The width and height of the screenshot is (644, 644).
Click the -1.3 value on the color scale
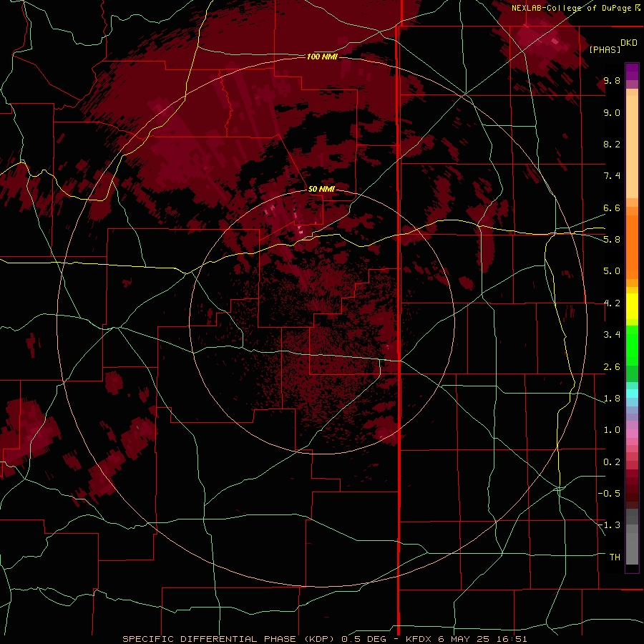(x=609, y=525)
